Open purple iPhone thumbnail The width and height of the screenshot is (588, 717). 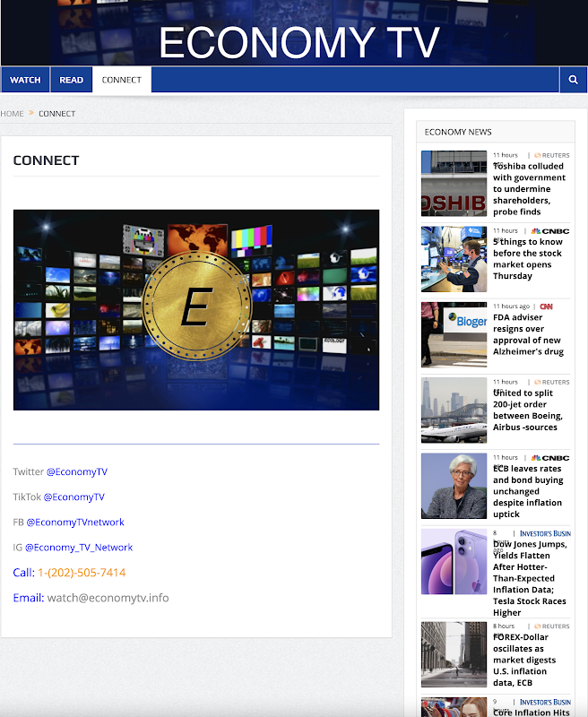(454, 562)
